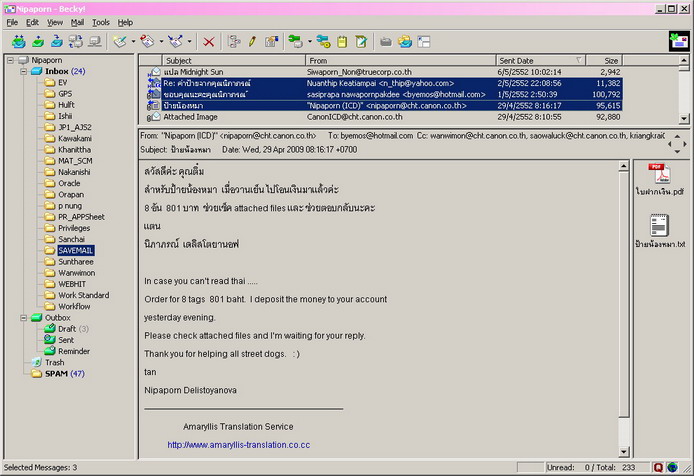Open dropdown arrow next to compose icon
694x476 pixels.
pos(133,42)
